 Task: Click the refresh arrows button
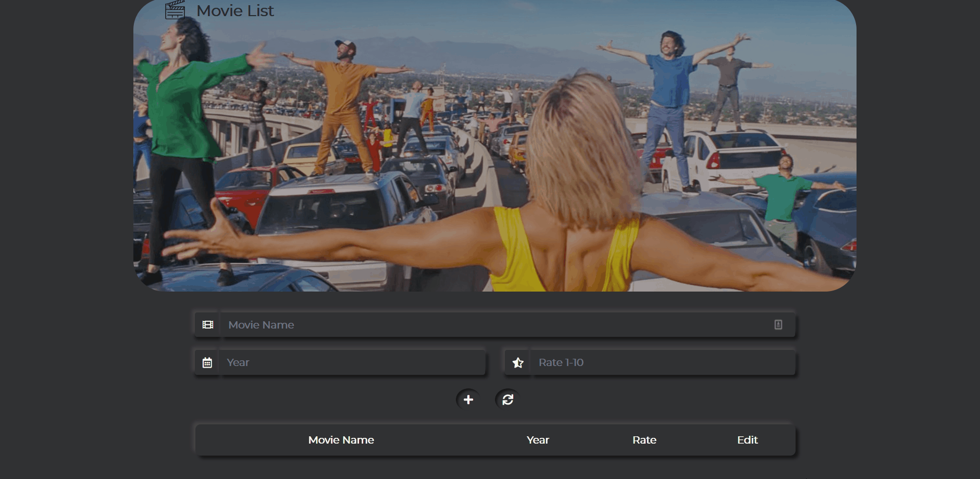pos(508,399)
